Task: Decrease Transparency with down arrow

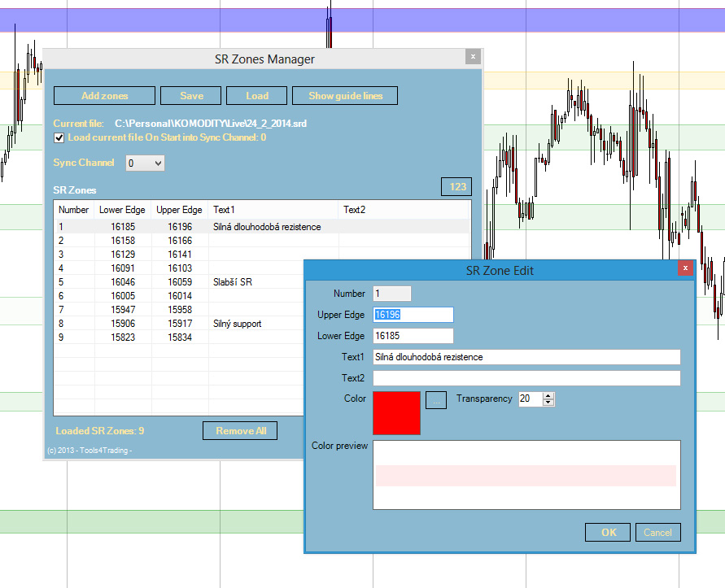Action: (548, 403)
